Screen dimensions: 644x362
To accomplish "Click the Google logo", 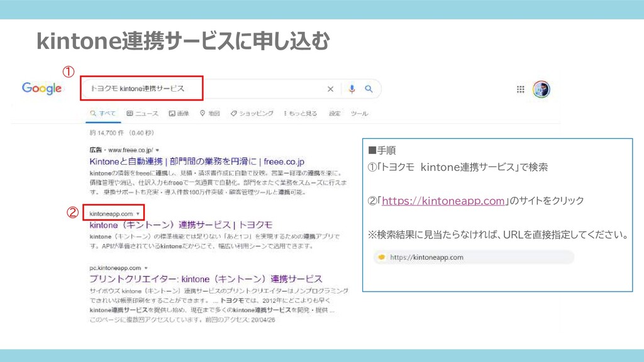I will tap(42, 88).
